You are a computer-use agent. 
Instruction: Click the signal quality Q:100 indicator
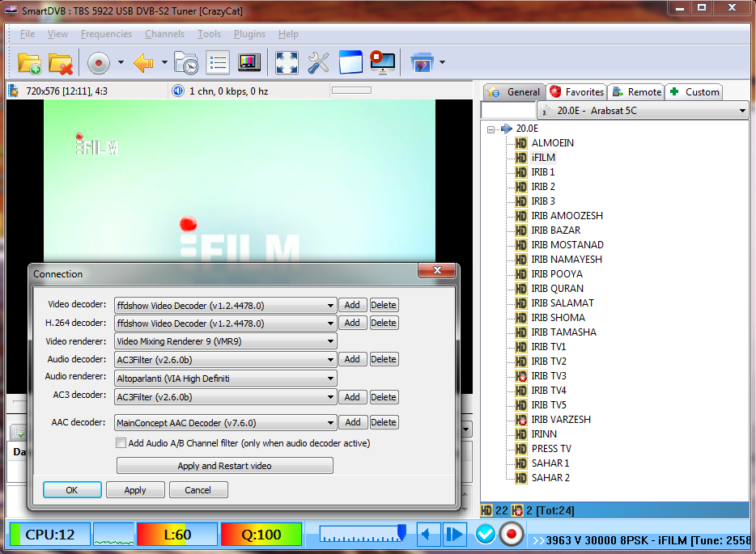pyautogui.click(x=261, y=535)
